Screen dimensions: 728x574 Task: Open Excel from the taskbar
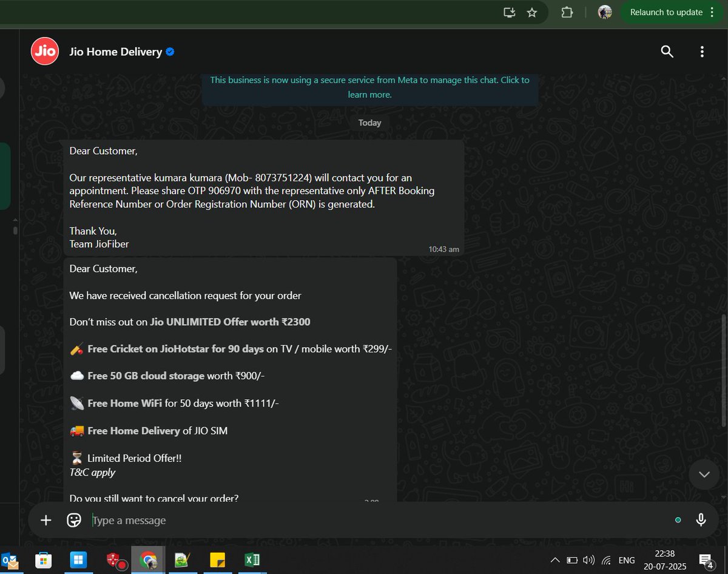pyautogui.click(x=252, y=560)
